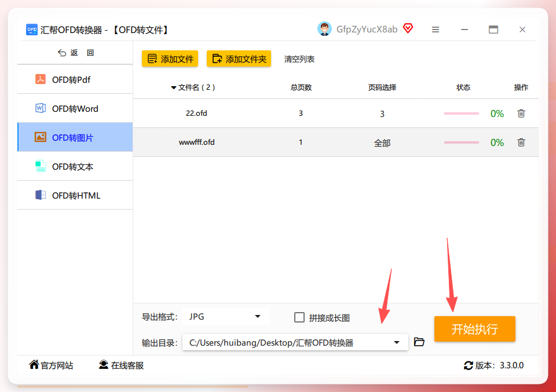Click the page selection 3 for 22.ofd
556x392 pixels.
[x=382, y=113]
